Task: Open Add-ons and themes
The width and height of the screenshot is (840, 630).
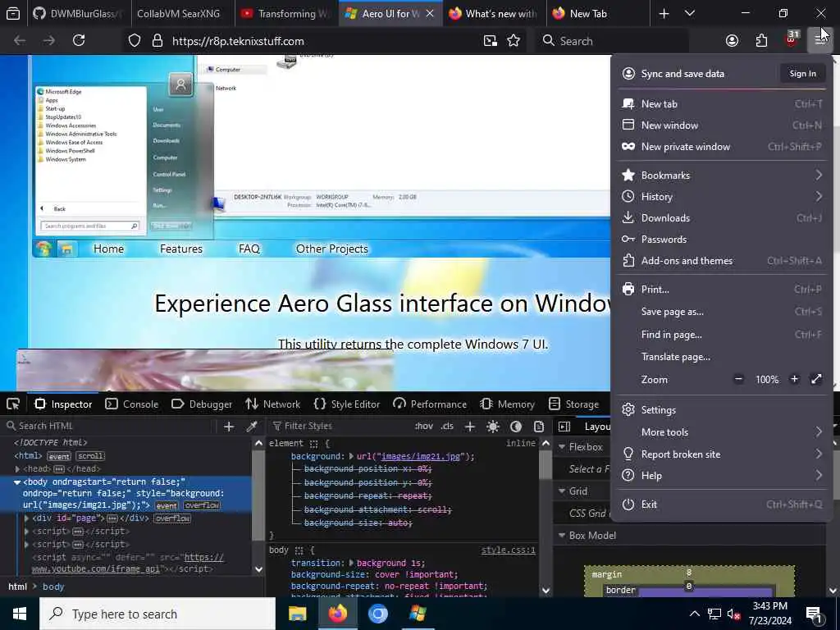Action: coord(722,261)
